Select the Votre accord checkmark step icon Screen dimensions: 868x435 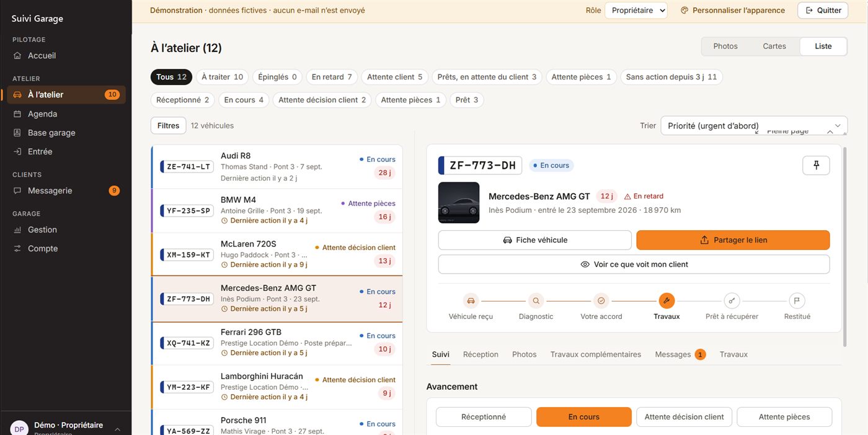pyautogui.click(x=601, y=301)
